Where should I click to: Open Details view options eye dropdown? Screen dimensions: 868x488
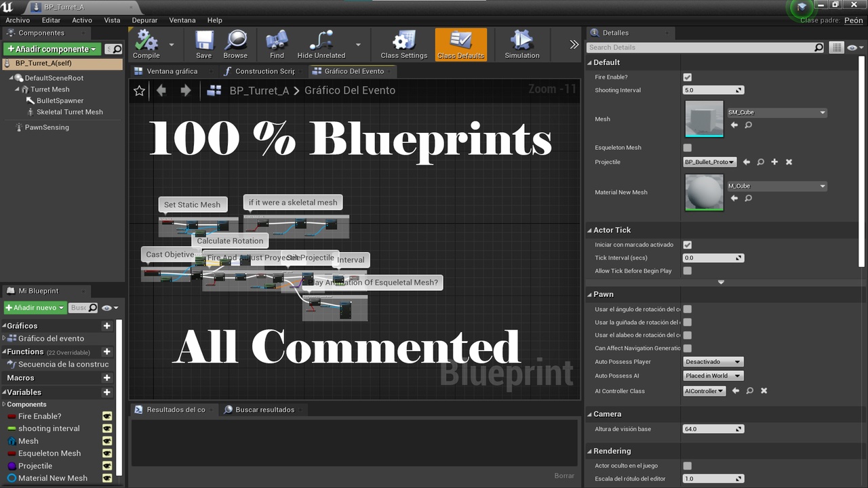point(854,47)
